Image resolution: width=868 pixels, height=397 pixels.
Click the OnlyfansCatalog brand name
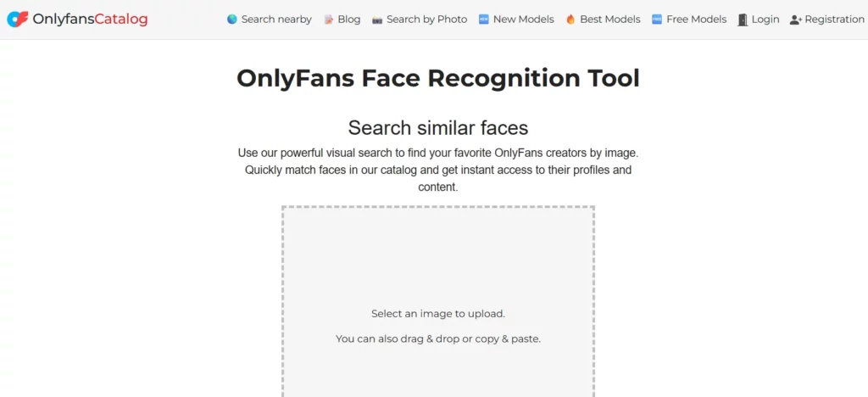[90, 19]
